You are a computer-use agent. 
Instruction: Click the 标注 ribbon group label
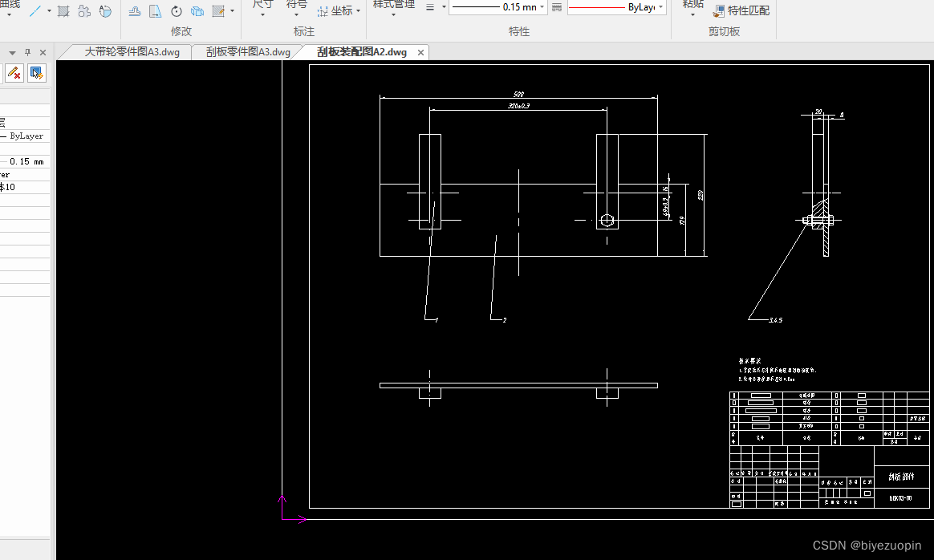(x=304, y=31)
